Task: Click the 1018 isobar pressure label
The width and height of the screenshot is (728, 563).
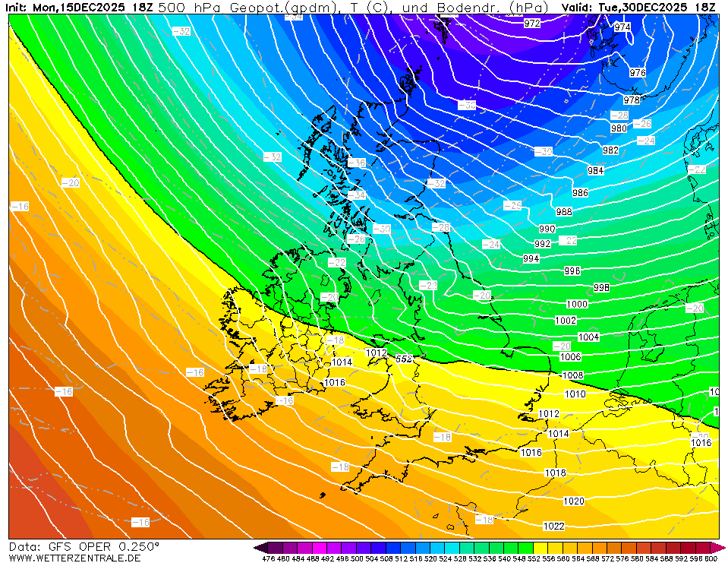Action: pyautogui.click(x=555, y=473)
